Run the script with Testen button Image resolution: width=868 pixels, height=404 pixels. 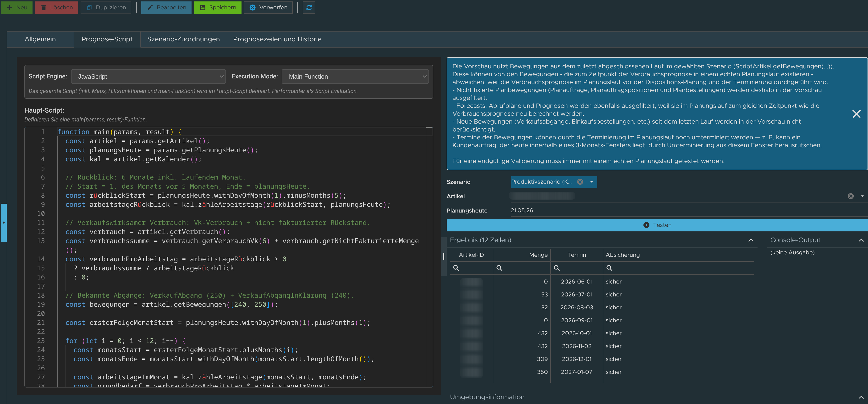click(x=657, y=225)
